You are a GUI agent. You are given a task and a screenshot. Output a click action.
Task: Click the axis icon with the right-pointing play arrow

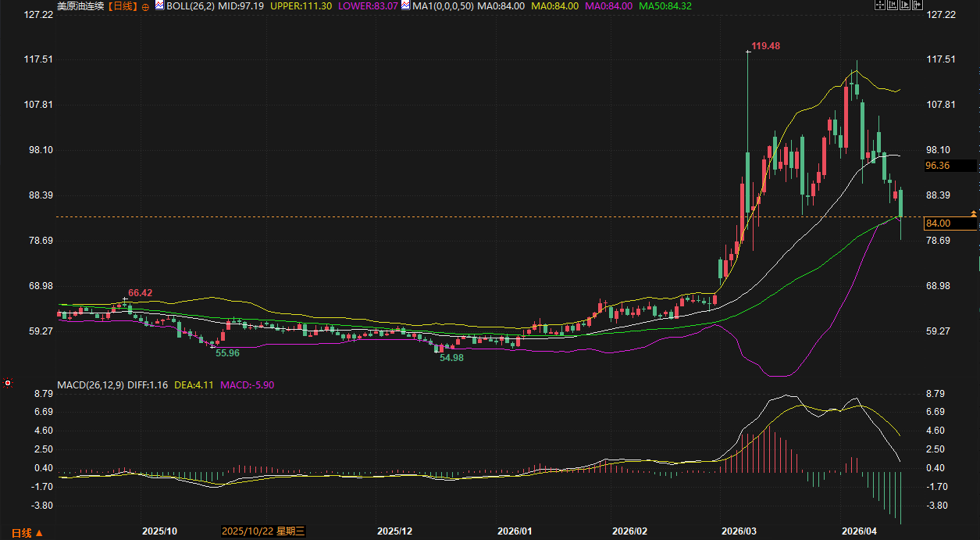[x=905, y=5]
